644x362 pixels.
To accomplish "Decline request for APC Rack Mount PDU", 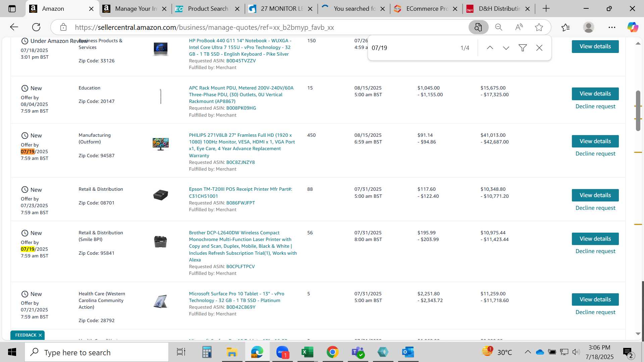I will (595, 107).
